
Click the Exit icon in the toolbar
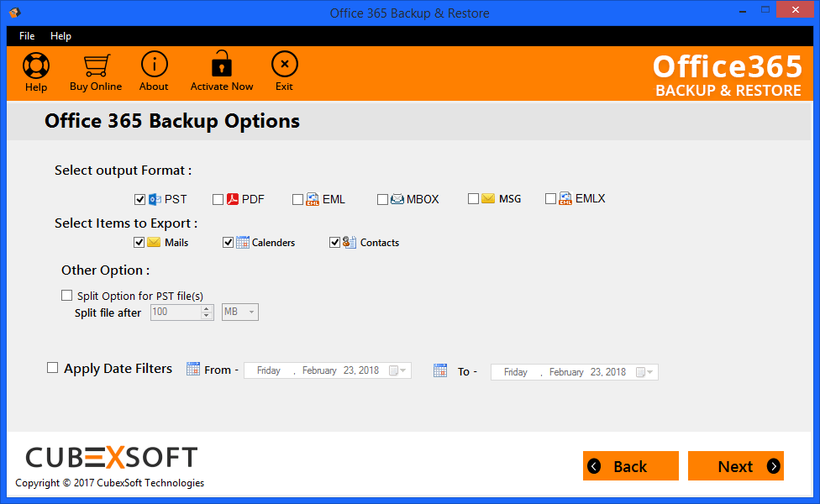[x=284, y=64]
